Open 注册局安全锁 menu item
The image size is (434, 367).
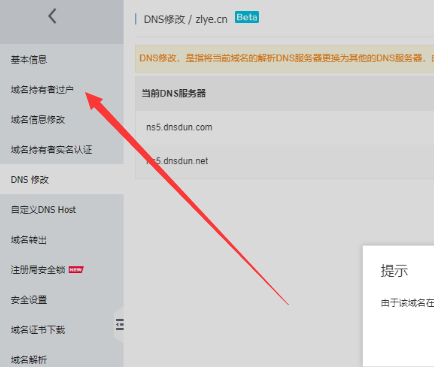(38, 270)
